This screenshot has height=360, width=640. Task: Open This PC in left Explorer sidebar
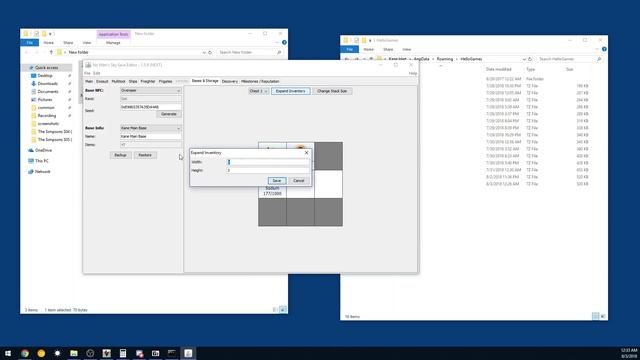point(42,161)
